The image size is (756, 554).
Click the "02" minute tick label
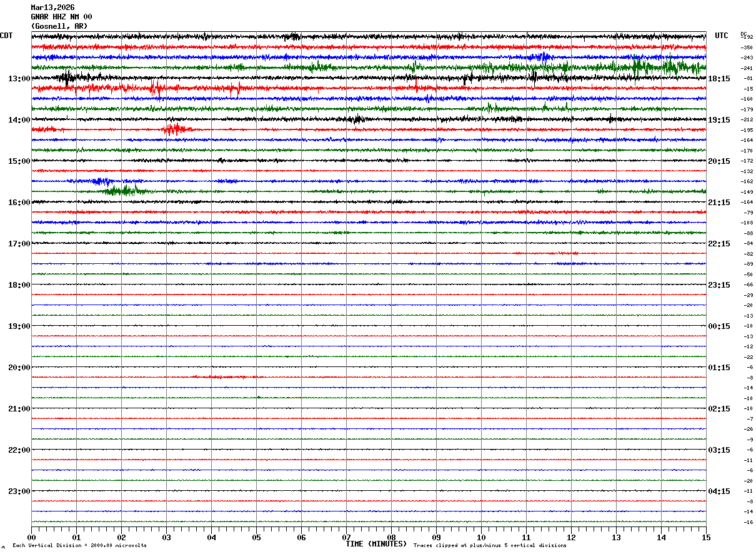point(121,537)
